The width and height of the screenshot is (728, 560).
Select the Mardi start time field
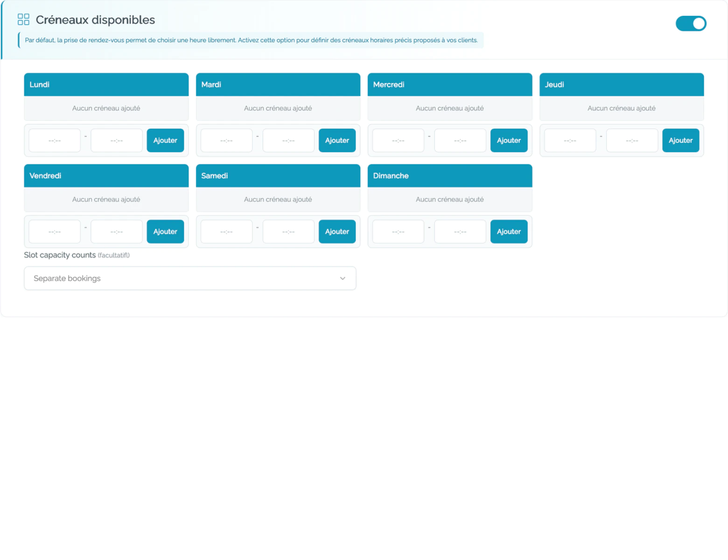[226, 140]
